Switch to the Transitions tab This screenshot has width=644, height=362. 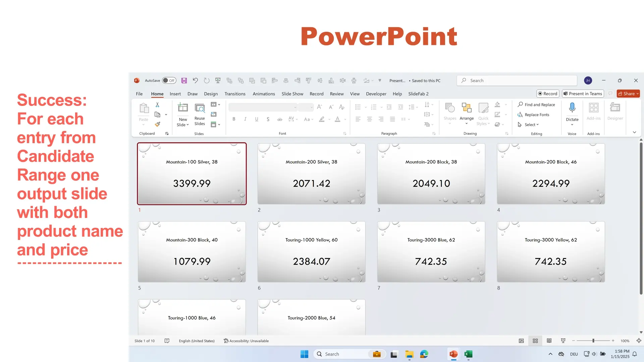pyautogui.click(x=235, y=94)
